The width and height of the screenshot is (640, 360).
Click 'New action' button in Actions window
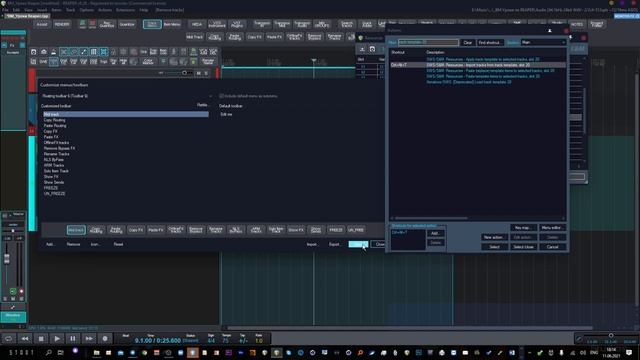point(494,237)
